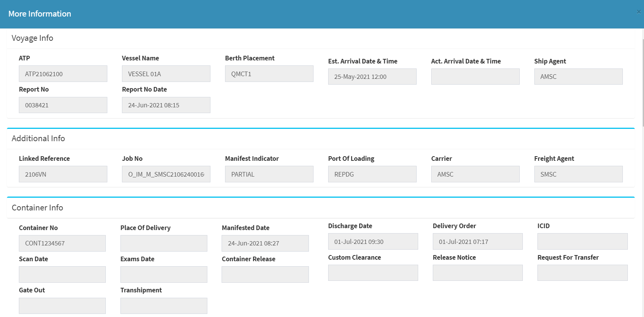Image resolution: width=644 pixels, height=317 pixels.
Task: Select the Freight Agent field SMSC
Action: click(579, 174)
